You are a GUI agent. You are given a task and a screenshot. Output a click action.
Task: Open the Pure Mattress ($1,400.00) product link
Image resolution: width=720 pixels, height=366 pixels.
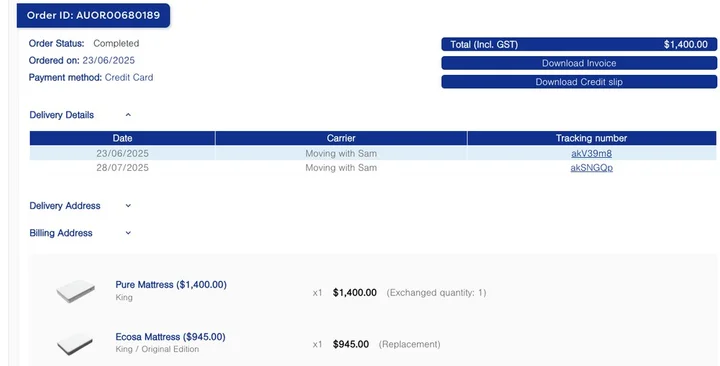(171, 285)
